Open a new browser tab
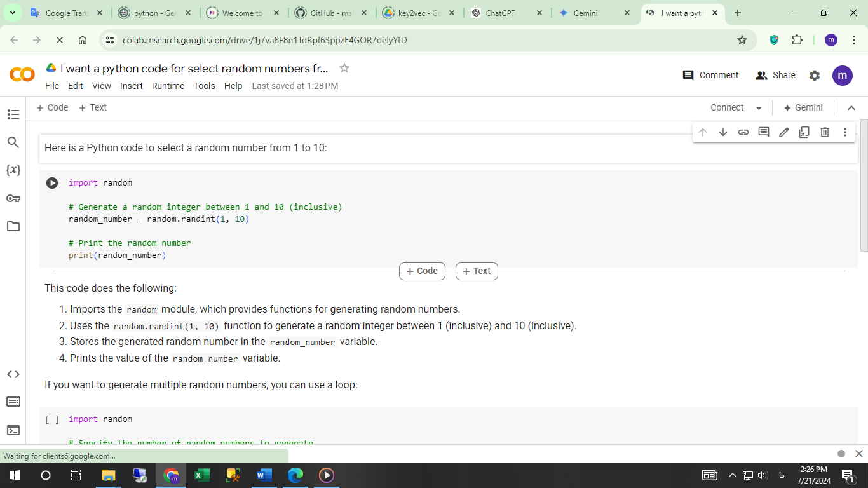Image resolution: width=868 pixels, height=488 pixels. pos(737,13)
